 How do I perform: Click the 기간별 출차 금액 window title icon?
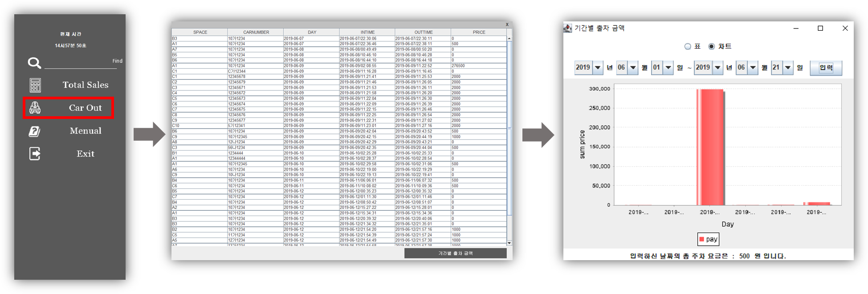(567, 28)
